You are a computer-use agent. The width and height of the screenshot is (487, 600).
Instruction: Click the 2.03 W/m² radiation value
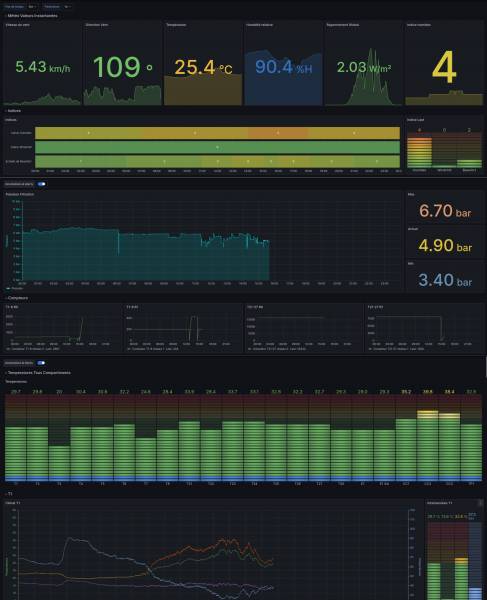tap(364, 68)
